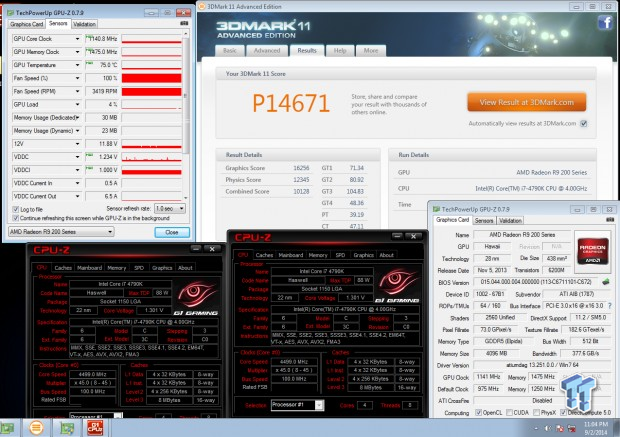Open the GPU Memory Clock sensor dropdown

(x=77, y=52)
